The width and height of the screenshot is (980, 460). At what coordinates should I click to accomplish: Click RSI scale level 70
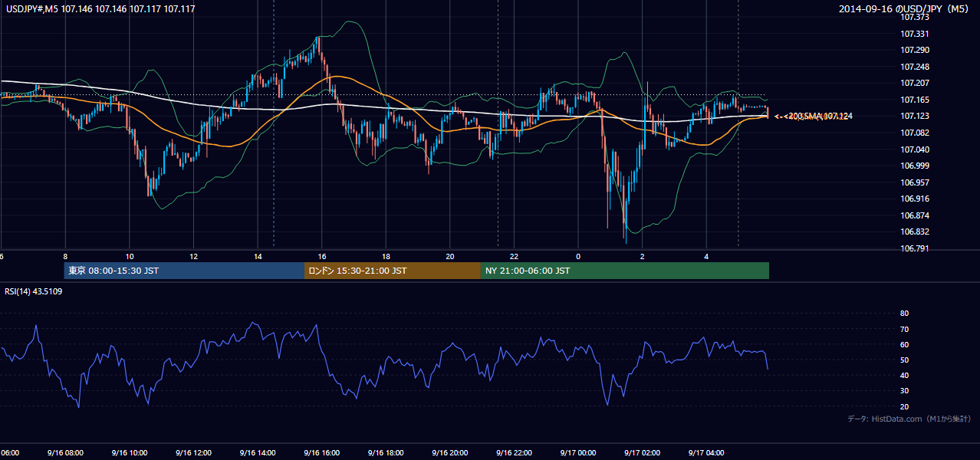pyautogui.click(x=904, y=329)
